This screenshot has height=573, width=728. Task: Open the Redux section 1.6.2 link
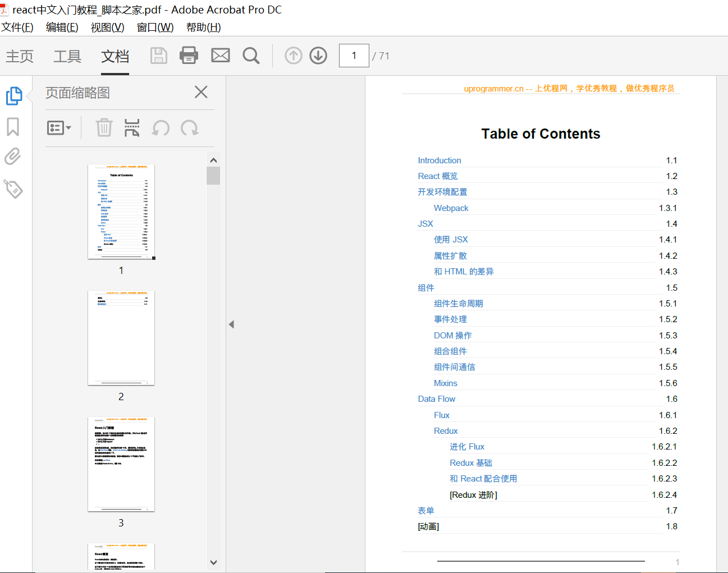click(x=446, y=431)
